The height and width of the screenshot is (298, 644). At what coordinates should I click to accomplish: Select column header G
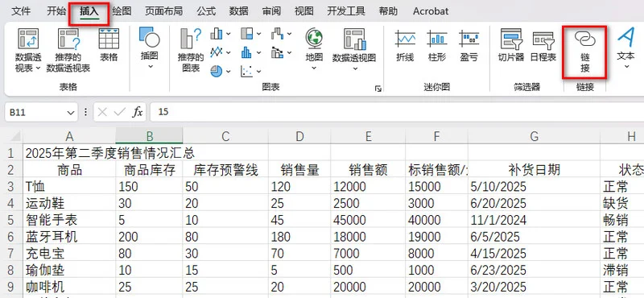point(534,136)
